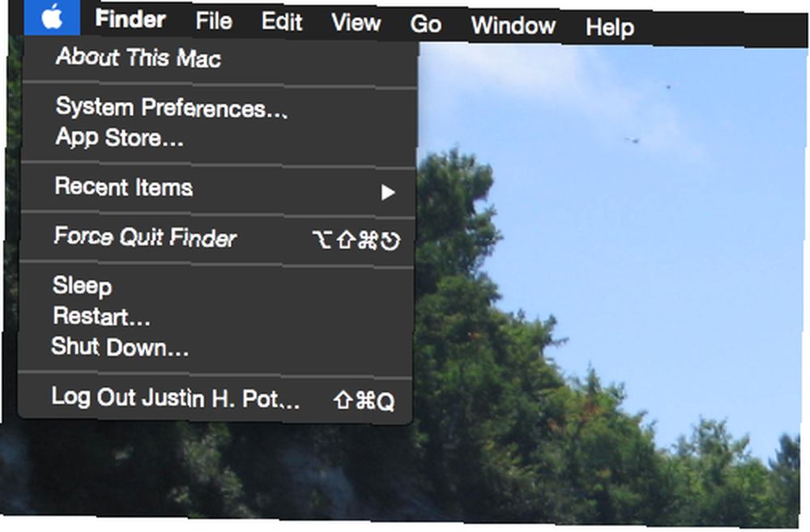Viewport: 810px width, 532px height.
Task: Open the View menu
Action: 356,23
